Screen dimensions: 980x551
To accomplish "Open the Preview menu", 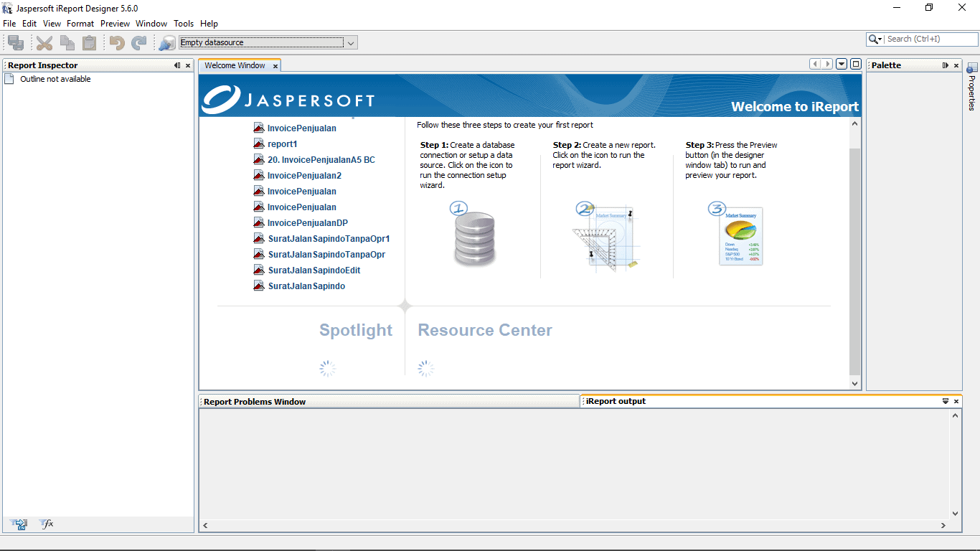I will (115, 24).
